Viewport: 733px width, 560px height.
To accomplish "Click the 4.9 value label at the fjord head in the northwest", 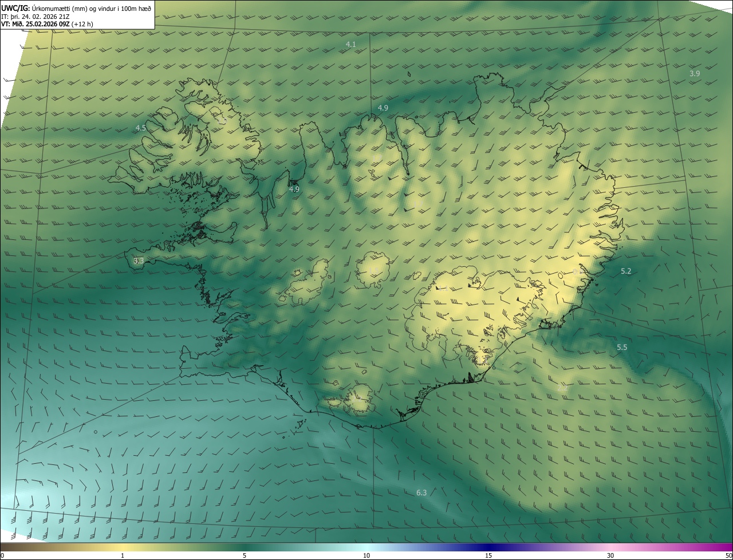I will pos(294,189).
